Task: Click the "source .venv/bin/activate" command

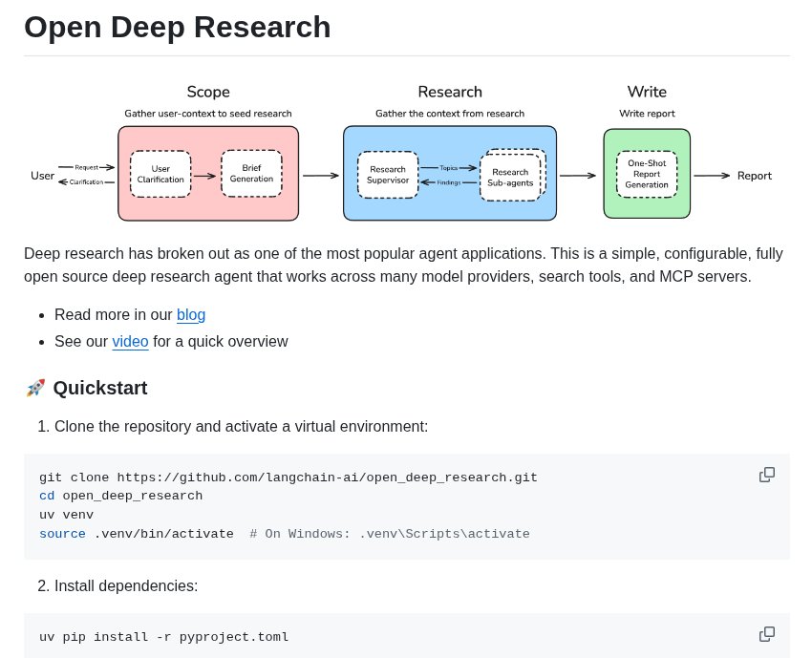Action: 137,534
